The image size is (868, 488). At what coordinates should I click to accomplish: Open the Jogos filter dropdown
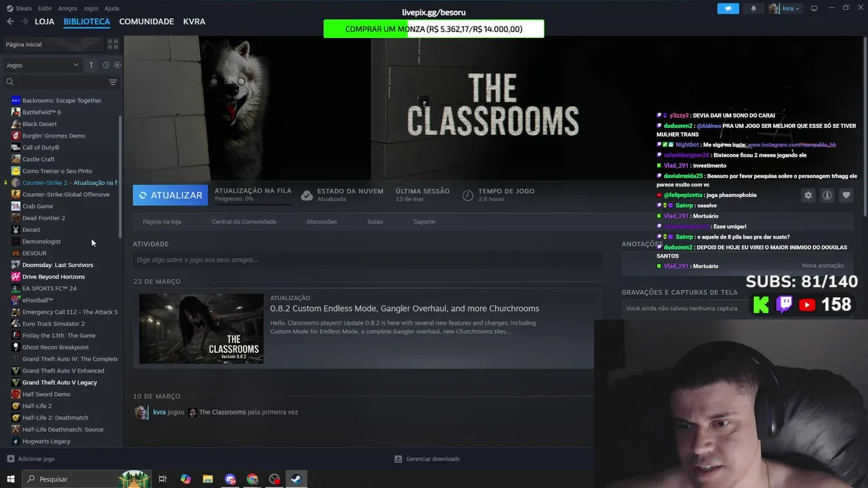click(42, 65)
